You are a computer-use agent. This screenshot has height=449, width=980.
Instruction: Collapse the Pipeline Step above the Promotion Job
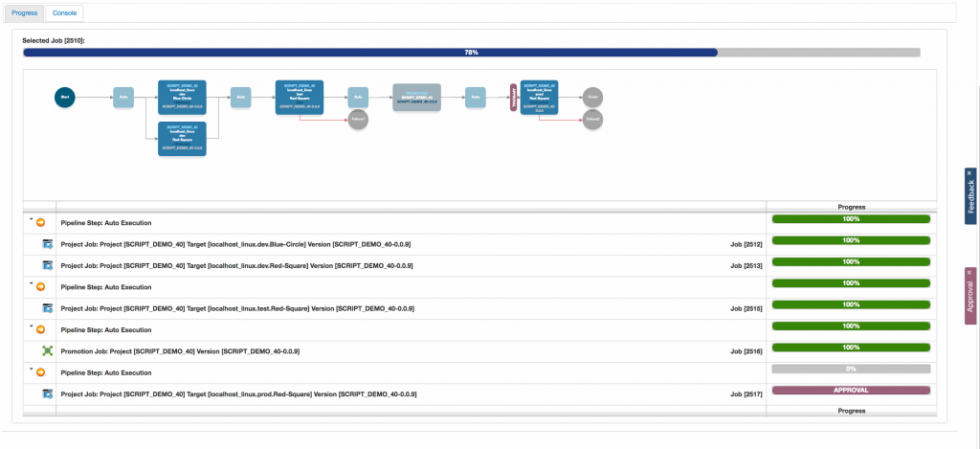31,326
